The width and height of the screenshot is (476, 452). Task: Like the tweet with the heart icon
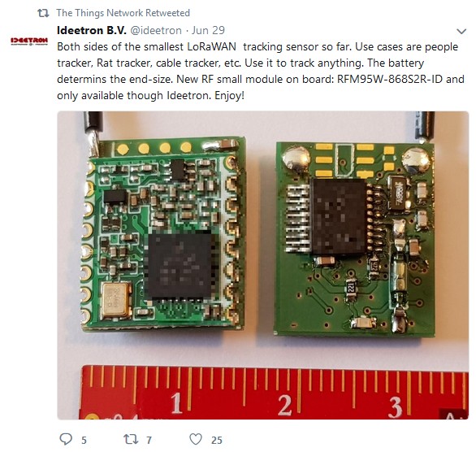[196, 439]
